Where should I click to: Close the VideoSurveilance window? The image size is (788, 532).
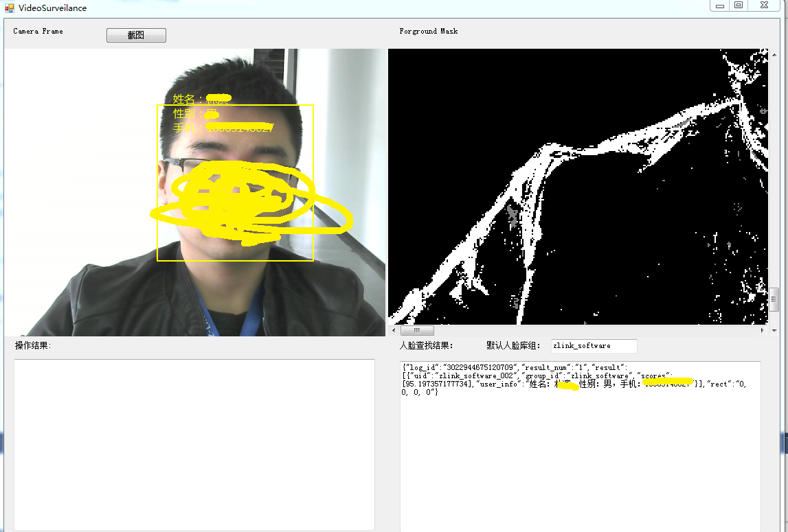pyautogui.click(x=764, y=5)
